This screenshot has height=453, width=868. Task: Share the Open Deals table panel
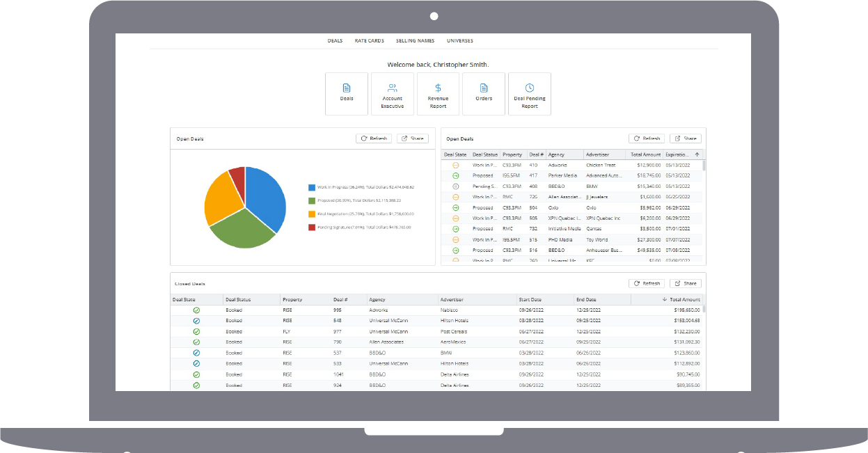pos(685,138)
